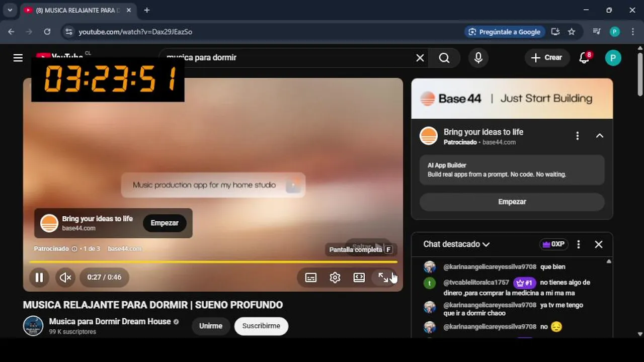Image resolution: width=644 pixels, height=362 pixels.
Task: Reload the page
Action: coord(47,32)
